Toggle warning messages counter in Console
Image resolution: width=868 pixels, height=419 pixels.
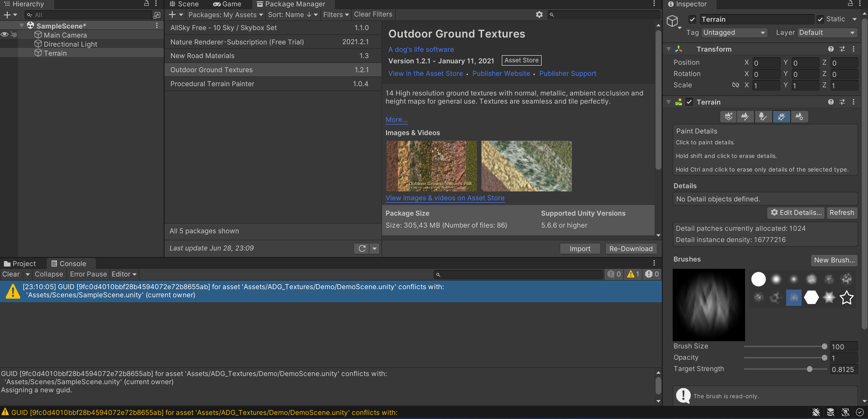[x=633, y=274]
